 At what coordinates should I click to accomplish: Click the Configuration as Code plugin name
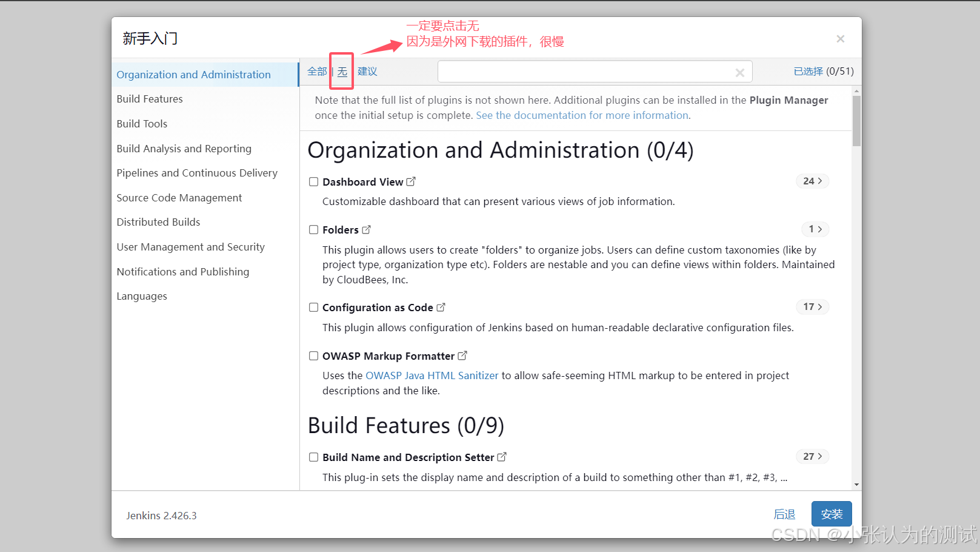378,308
